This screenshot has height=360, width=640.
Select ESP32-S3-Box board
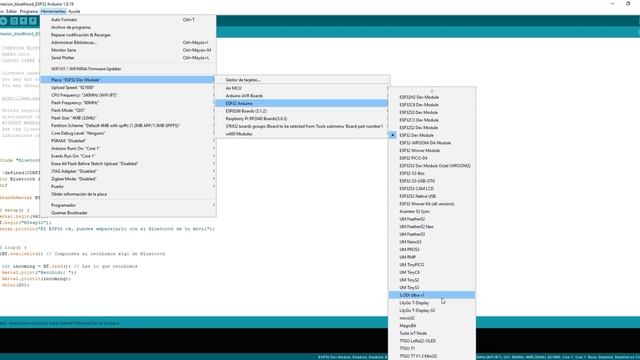[432, 173]
